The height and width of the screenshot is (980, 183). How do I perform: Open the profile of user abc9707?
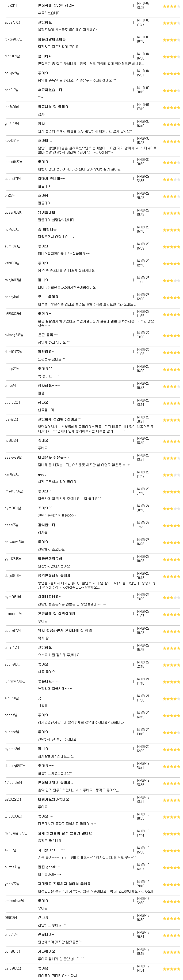pos(12,23)
